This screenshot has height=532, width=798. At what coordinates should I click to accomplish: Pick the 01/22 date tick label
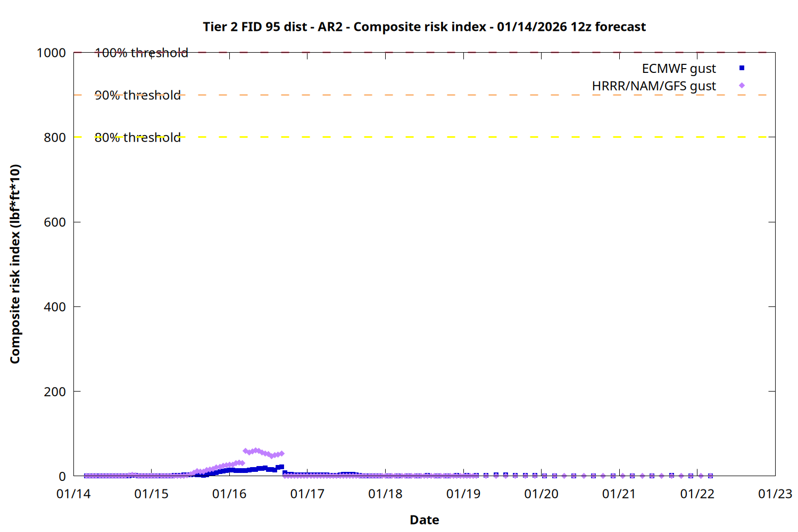pyautogui.click(x=697, y=494)
